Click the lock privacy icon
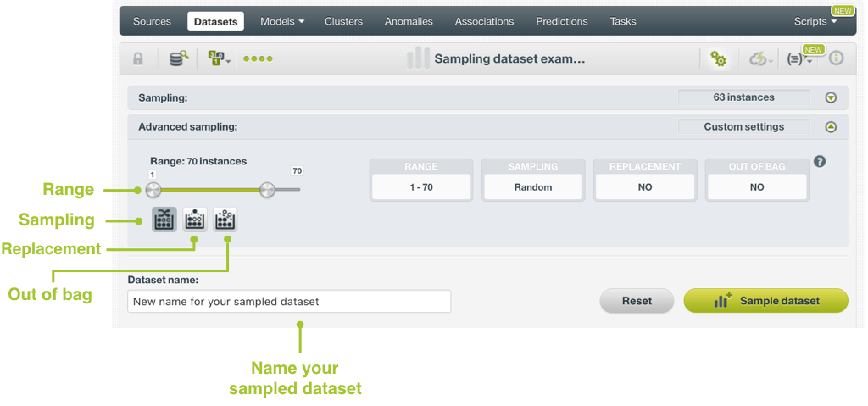868x406 pixels. [x=138, y=58]
